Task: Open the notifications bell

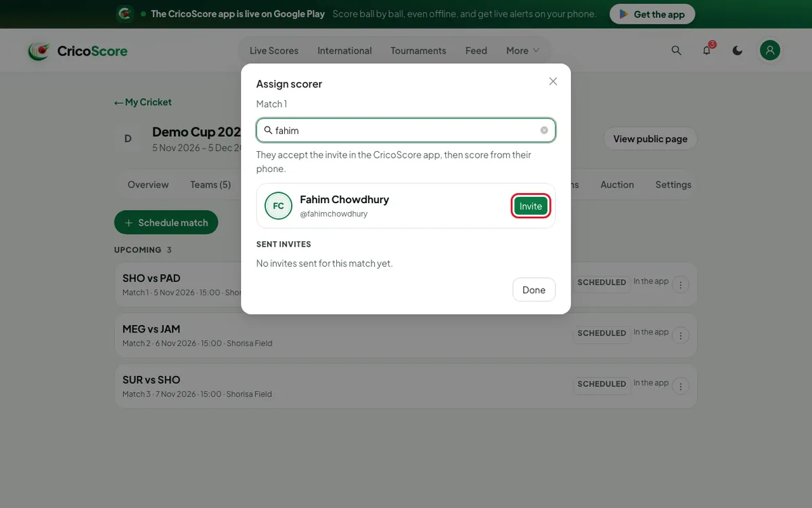Action: click(707, 50)
